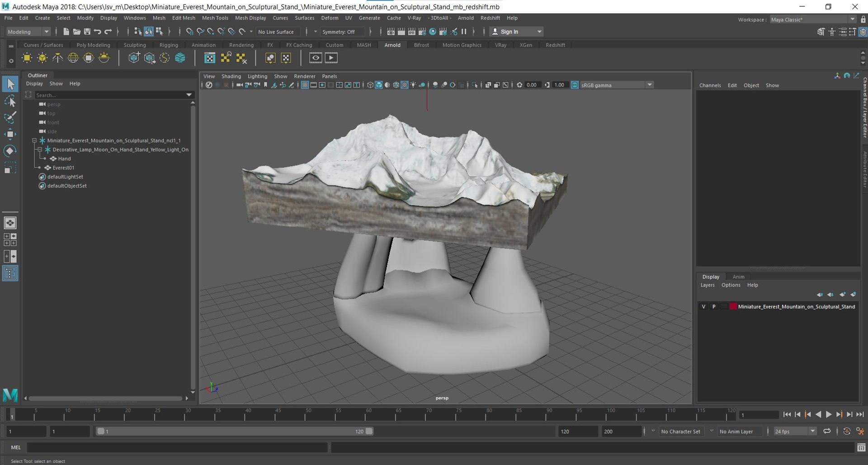
Task: Activate the Lasso Select tool
Action: pyautogui.click(x=10, y=101)
